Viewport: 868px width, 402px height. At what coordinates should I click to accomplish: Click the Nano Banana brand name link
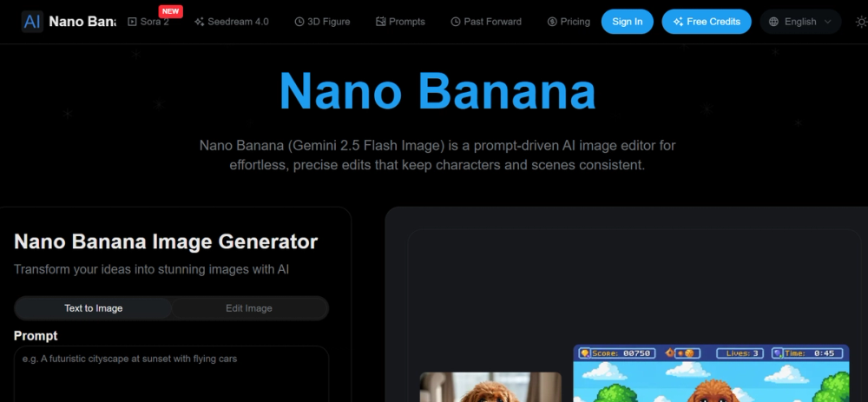tap(82, 22)
